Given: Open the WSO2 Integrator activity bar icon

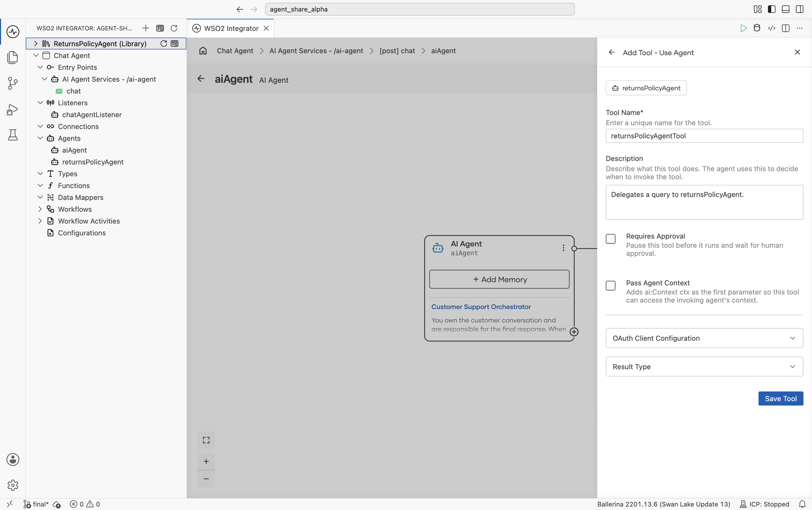Looking at the screenshot, I should tap(13, 31).
